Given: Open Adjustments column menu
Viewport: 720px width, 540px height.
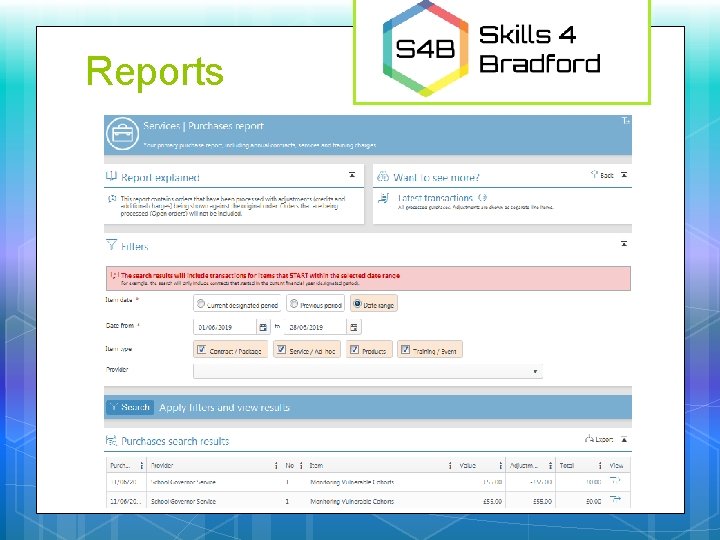Looking at the screenshot, I should pyautogui.click(x=550, y=465).
